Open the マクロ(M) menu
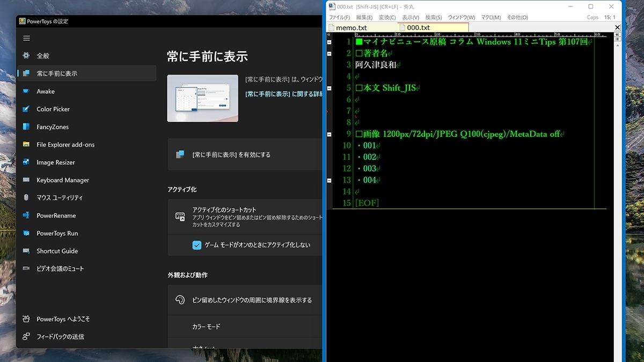This screenshot has width=644, height=362. click(x=491, y=18)
